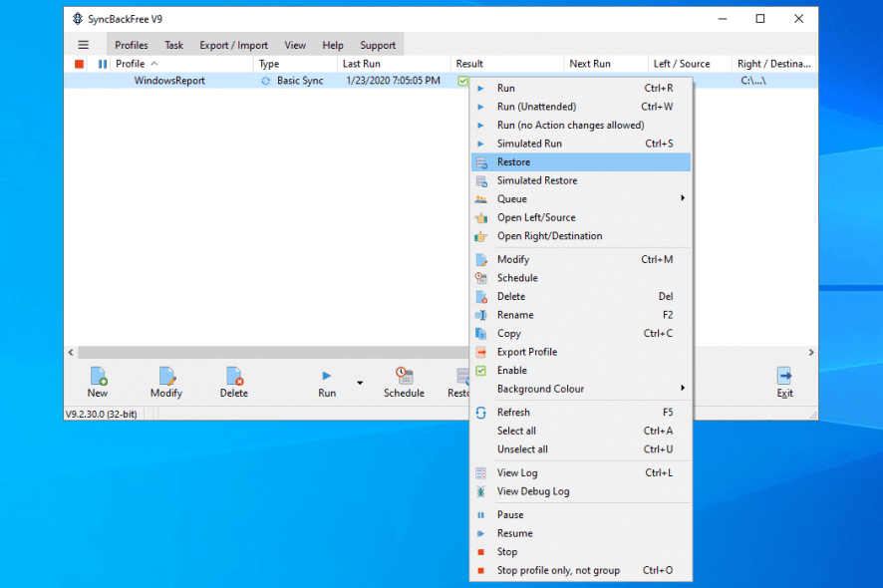Screen dimensions: 883x588
Task: Click the New profile toolbar icon
Action: [x=98, y=376]
